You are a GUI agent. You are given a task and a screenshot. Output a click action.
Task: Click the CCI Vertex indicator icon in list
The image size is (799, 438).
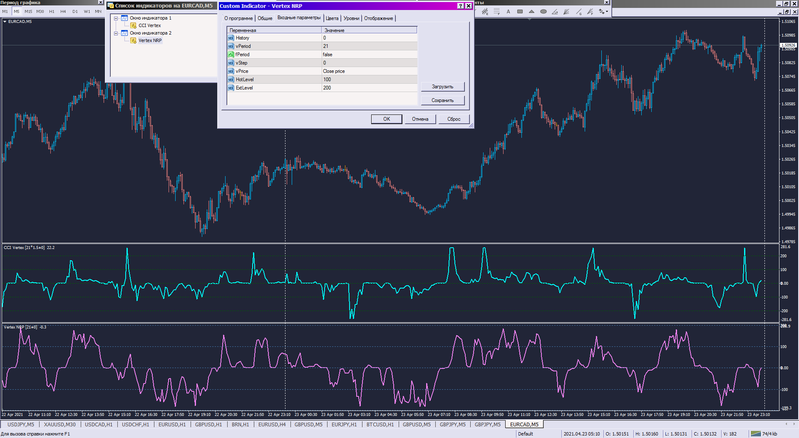pos(134,25)
